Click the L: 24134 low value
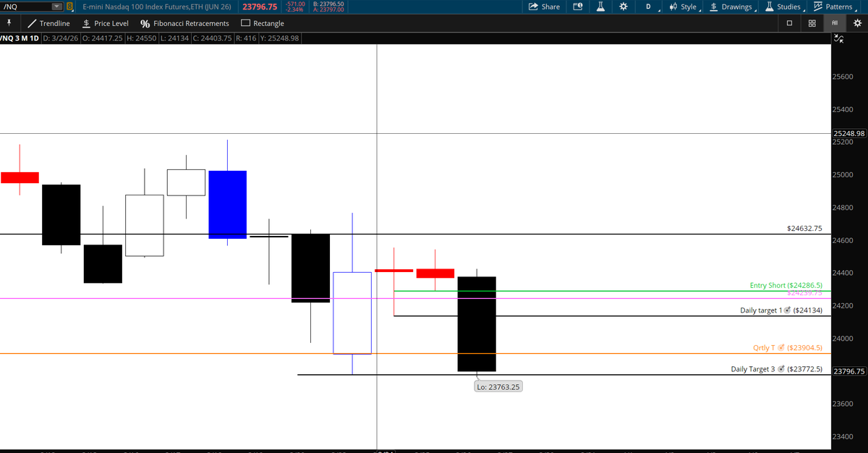 pos(174,38)
